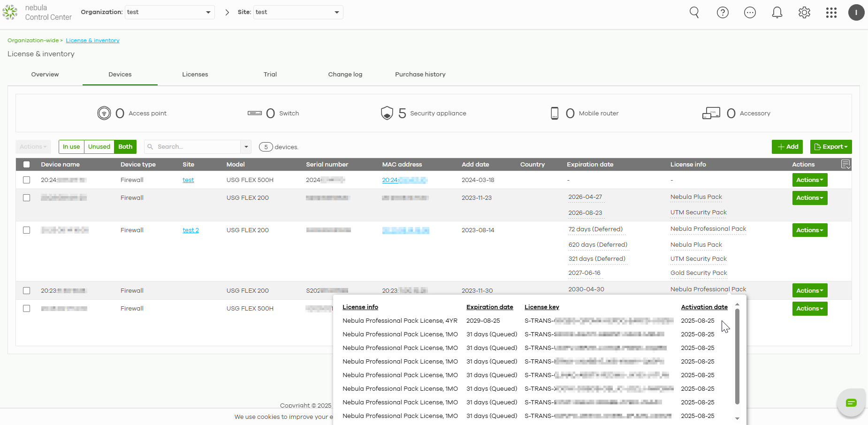
Task: Filter devices by In use
Action: 71,147
